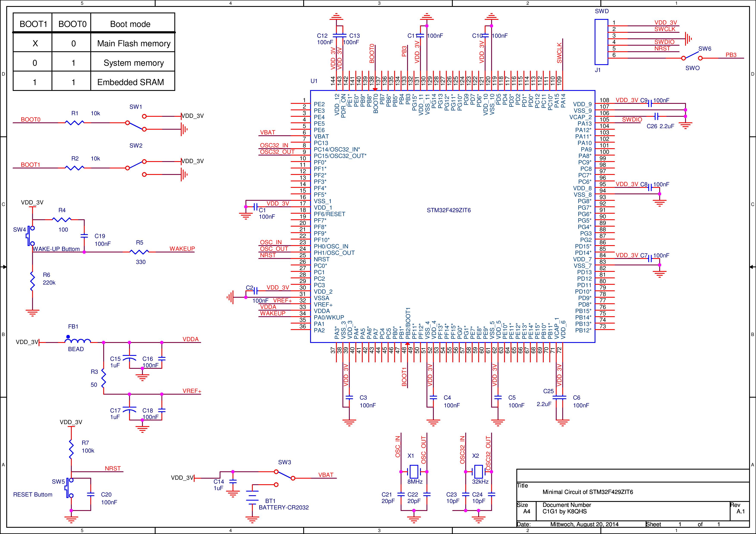The height and width of the screenshot is (534, 756).
Task: Select the X2 32kHz crystal symbol
Action: (x=478, y=472)
